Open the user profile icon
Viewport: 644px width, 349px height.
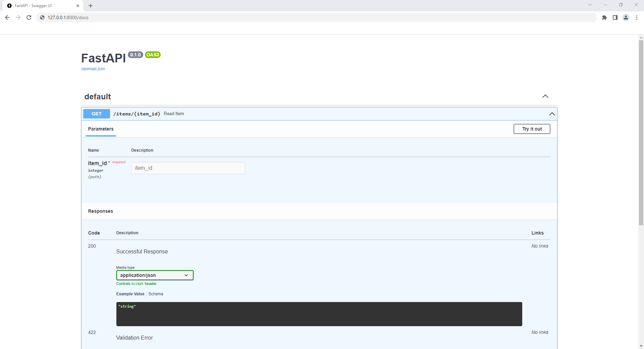tap(626, 17)
